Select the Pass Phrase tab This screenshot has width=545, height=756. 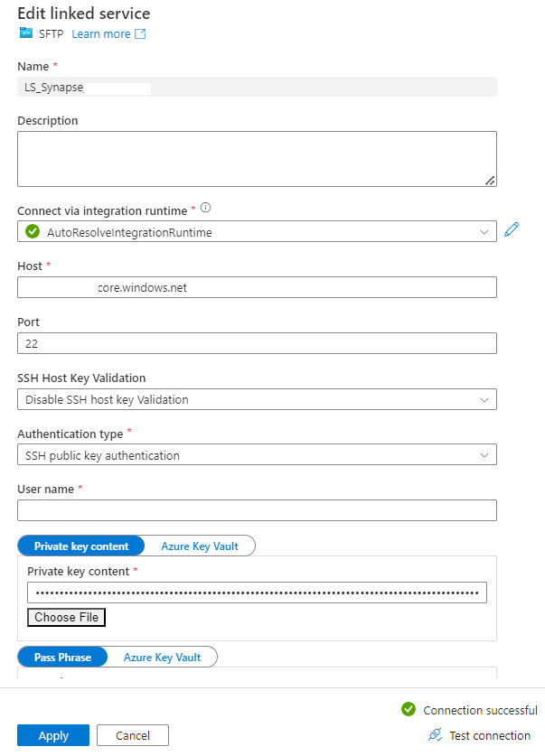tap(61, 657)
